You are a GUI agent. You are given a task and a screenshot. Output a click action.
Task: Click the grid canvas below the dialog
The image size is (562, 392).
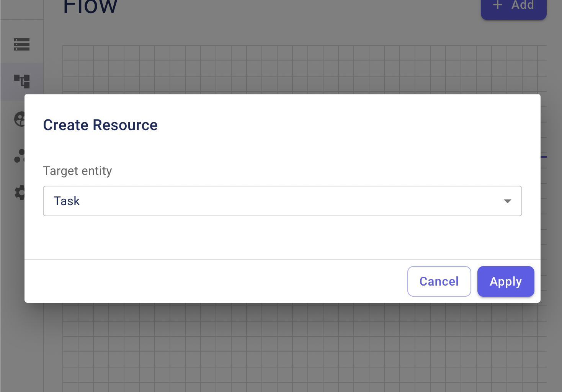(304, 347)
